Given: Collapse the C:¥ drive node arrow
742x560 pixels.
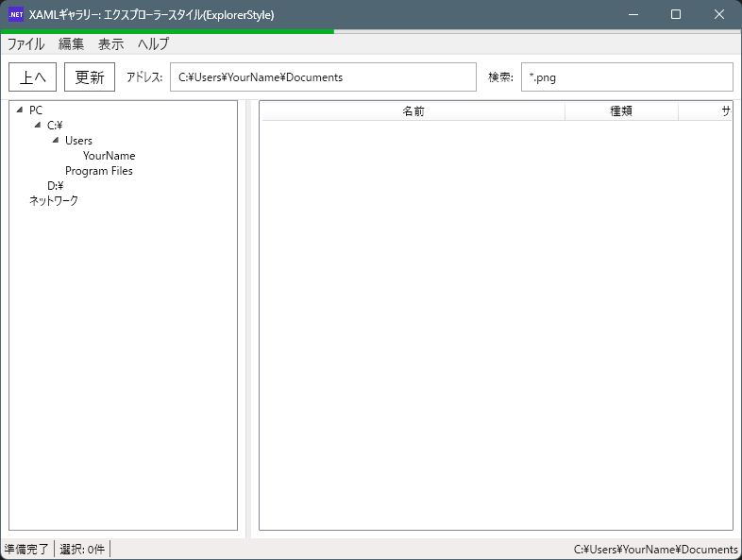Looking at the screenshot, I should coord(38,126).
